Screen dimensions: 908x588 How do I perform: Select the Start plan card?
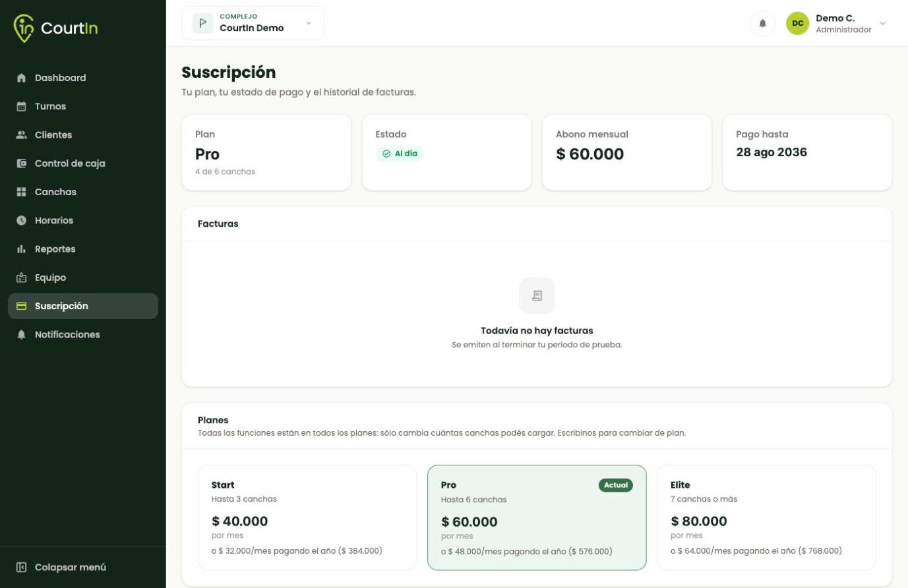coord(307,517)
